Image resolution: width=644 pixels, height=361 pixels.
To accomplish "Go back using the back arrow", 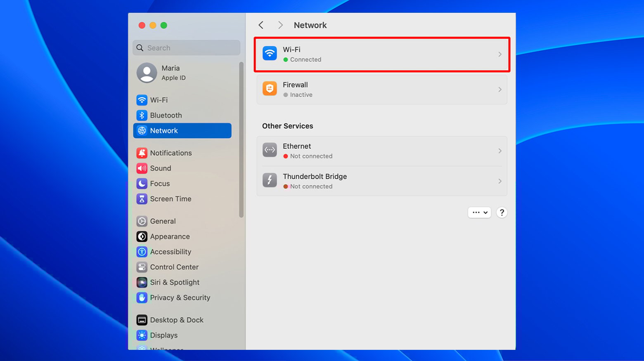I will click(261, 25).
